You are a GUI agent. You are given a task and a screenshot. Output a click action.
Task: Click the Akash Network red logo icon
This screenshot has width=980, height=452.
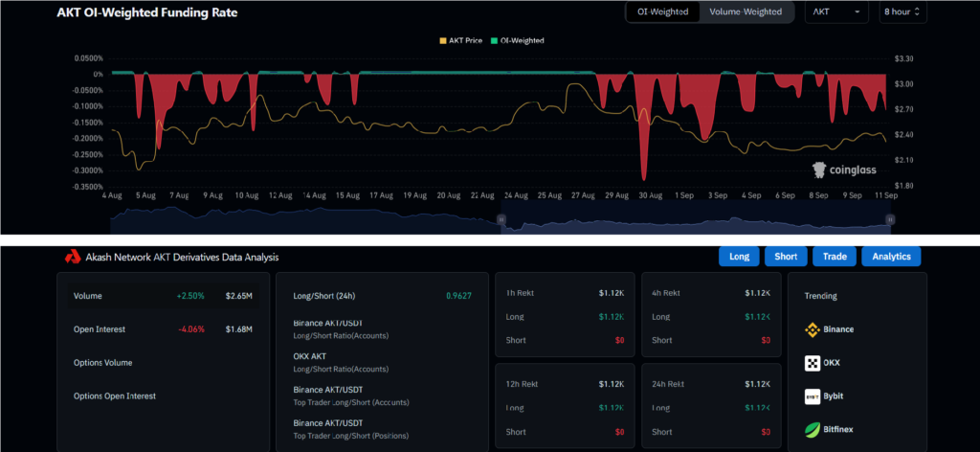point(73,257)
